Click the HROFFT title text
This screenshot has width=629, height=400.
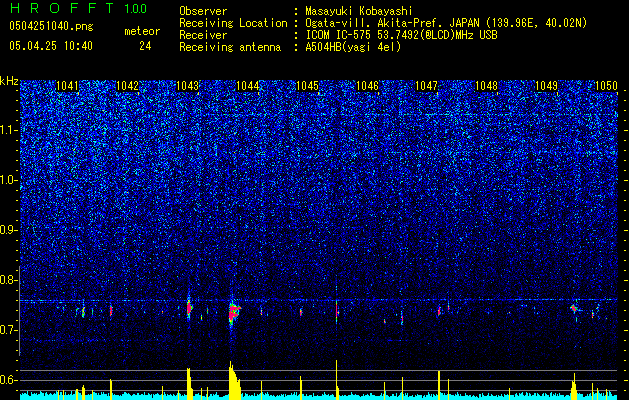click(61, 8)
